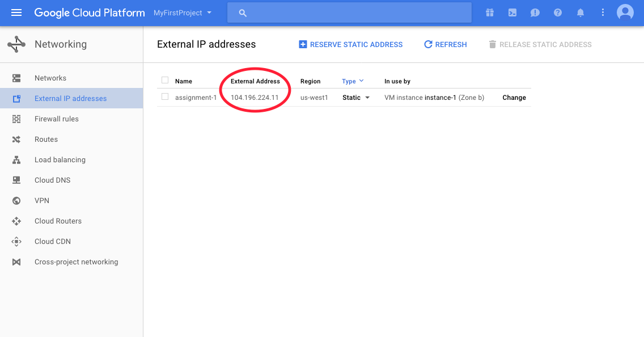
Task: Open the hamburger navigation menu
Action: click(16, 12)
